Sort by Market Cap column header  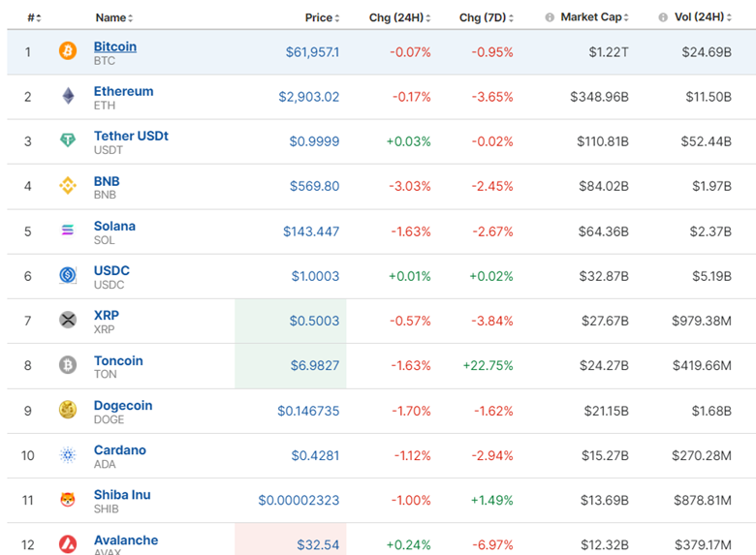pyautogui.click(x=594, y=17)
